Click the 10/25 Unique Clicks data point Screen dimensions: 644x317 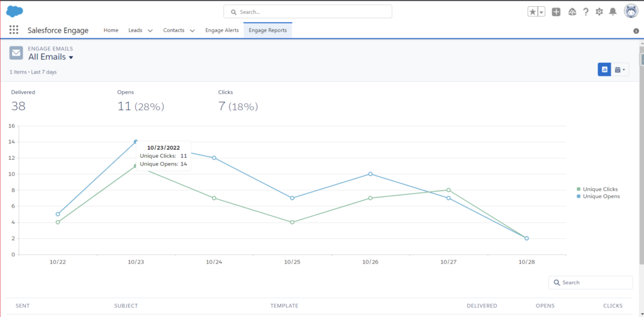pos(292,222)
